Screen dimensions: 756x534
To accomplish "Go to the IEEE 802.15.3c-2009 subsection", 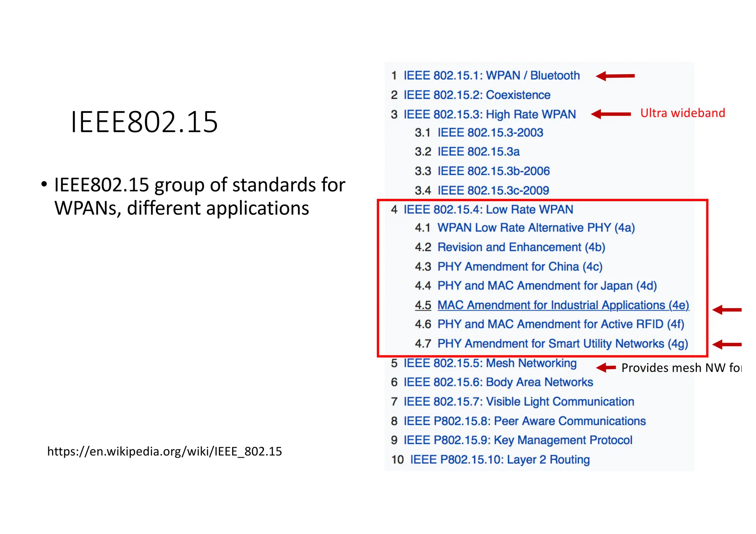I will tap(493, 191).
